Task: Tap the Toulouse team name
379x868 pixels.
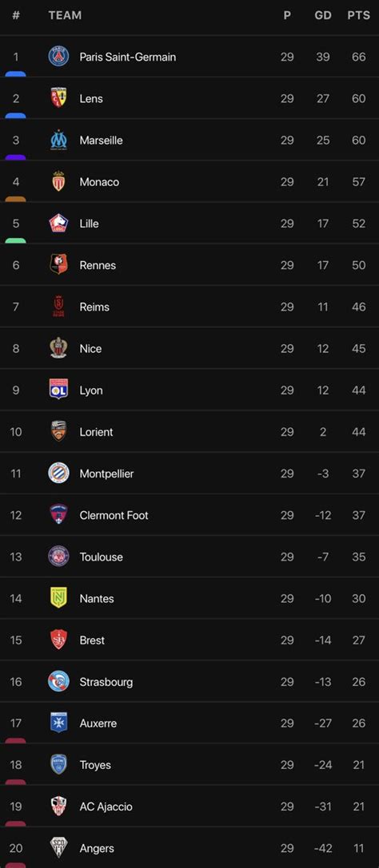Action: tap(101, 557)
